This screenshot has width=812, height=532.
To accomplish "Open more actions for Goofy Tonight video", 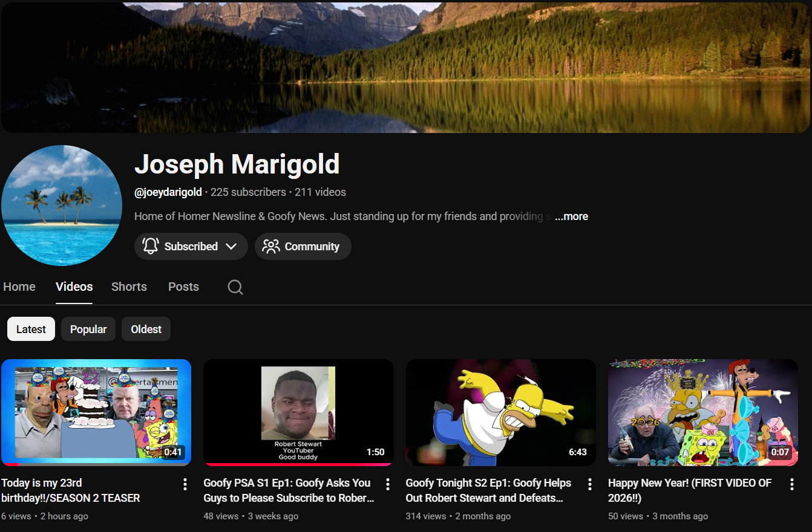I will [x=590, y=484].
